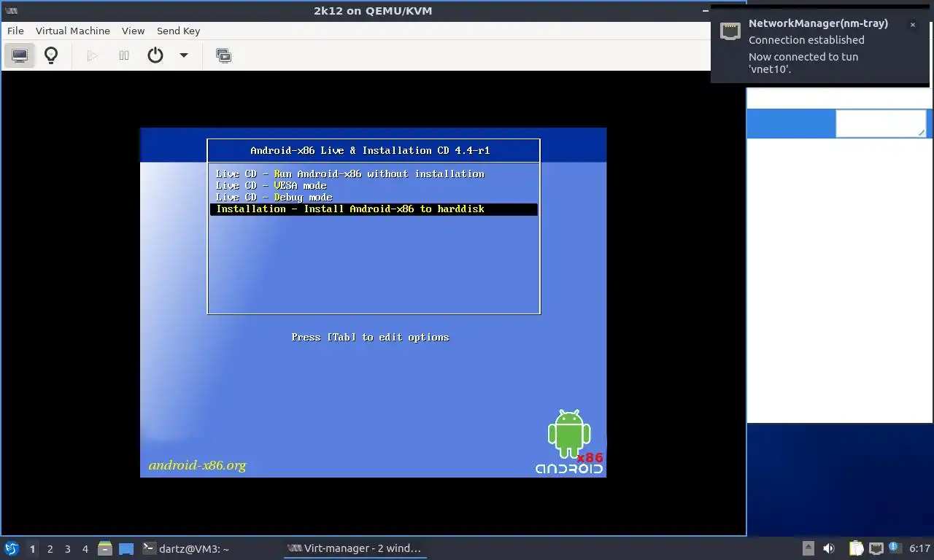Dismiss the NetworkManager notification
Viewport: 934px width, 560px height.
[x=912, y=25]
